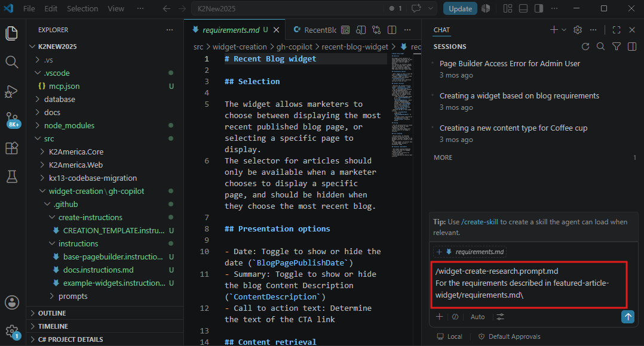This screenshot has height=346, width=644.
Task: Click the open changes compare icon in editor toolbar
Action: (376, 30)
